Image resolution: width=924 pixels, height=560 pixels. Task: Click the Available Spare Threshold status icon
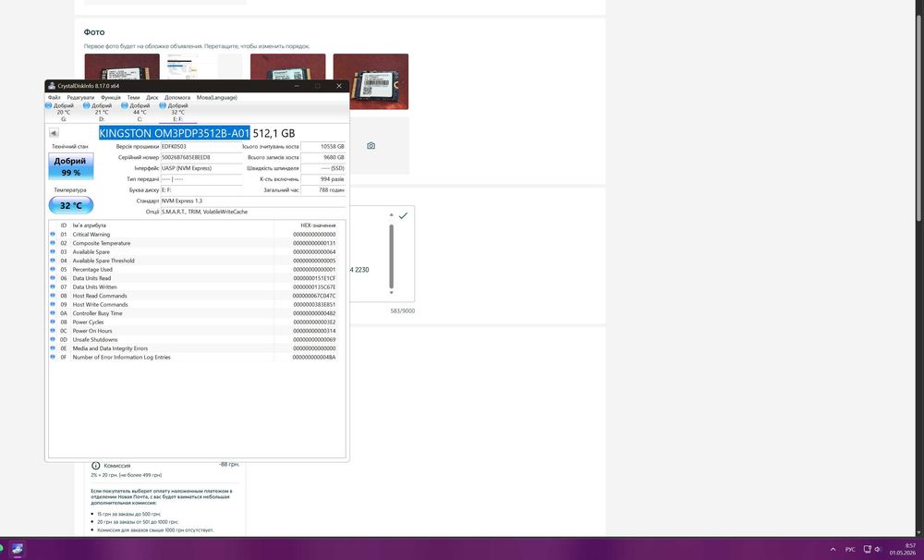point(53,261)
